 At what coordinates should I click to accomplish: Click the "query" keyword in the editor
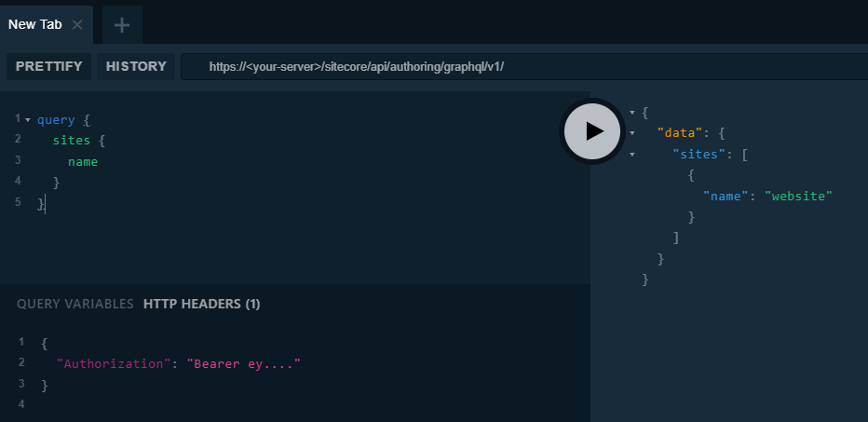[56, 120]
